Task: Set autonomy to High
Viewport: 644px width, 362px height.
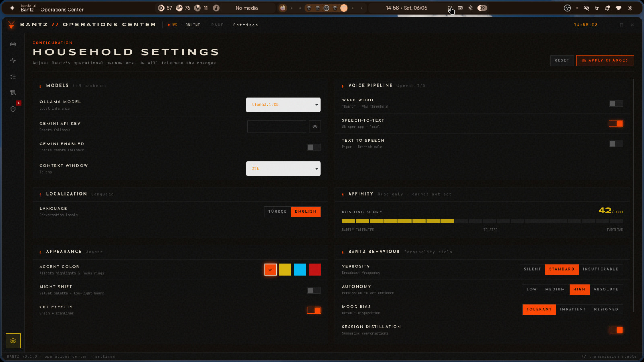Action: (x=580, y=289)
